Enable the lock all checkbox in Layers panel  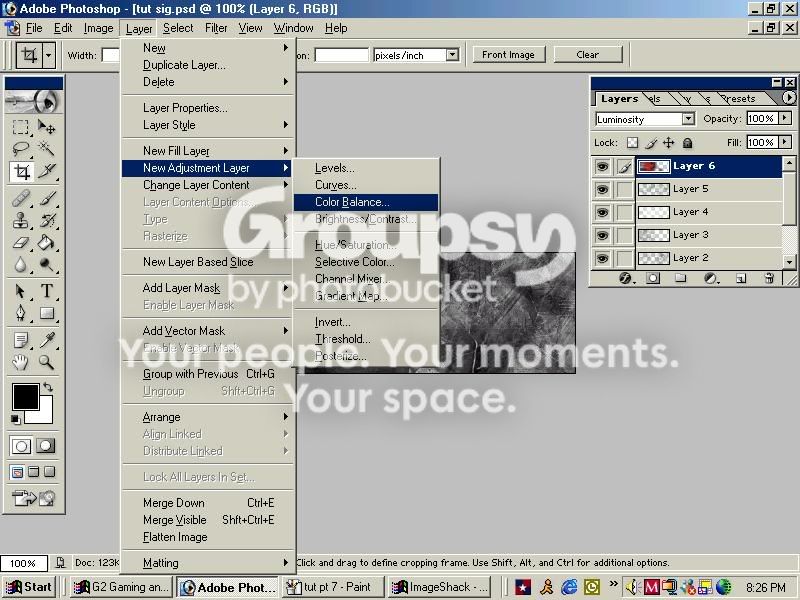687,143
